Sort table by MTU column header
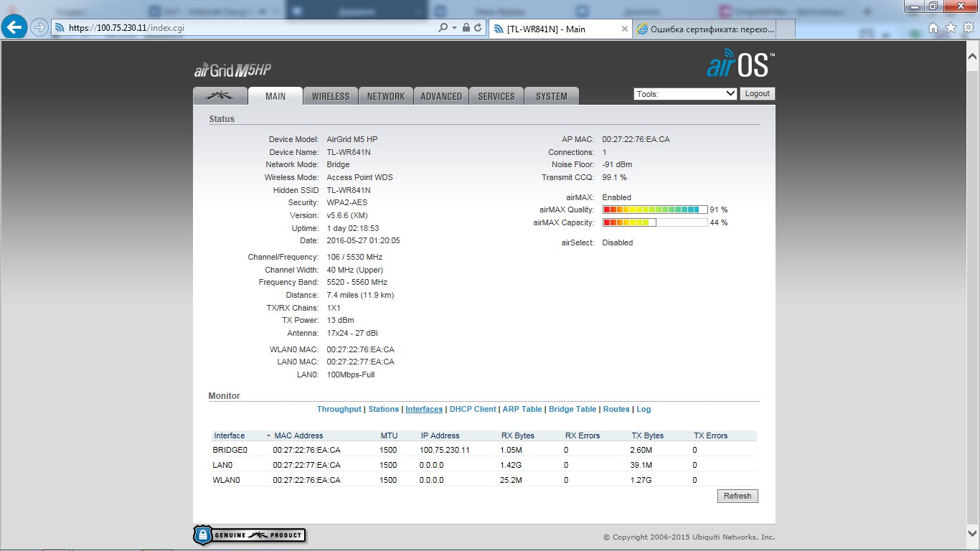This screenshot has height=551, width=980. tap(388, 435)
